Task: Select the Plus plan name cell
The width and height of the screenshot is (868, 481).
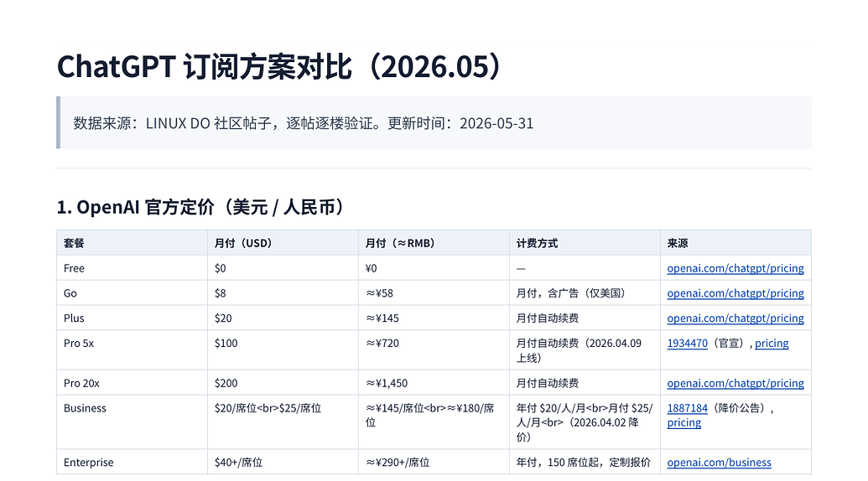Action: coord(132,318)
